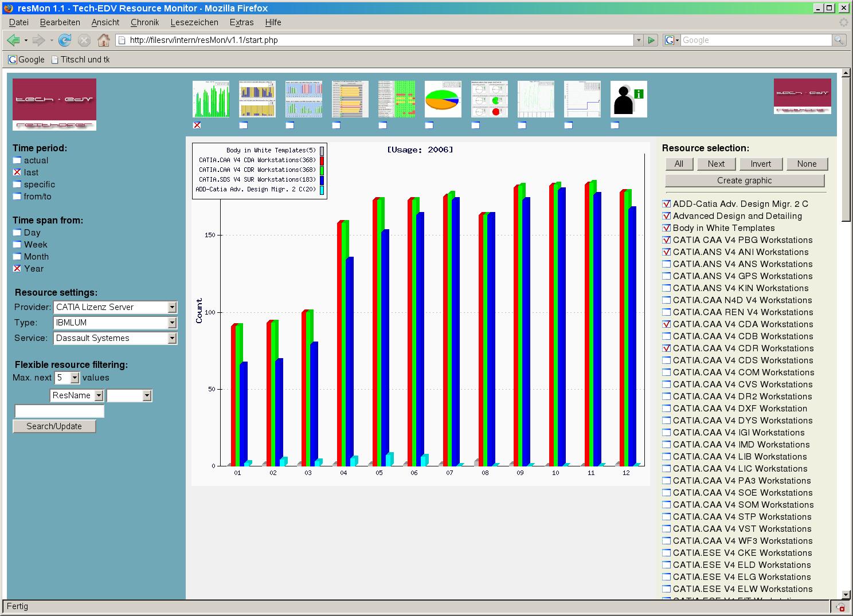Click the magnifier icon in the search box
Image resolution: width=853 pixels, height=616 pixels.
[839, 40]
